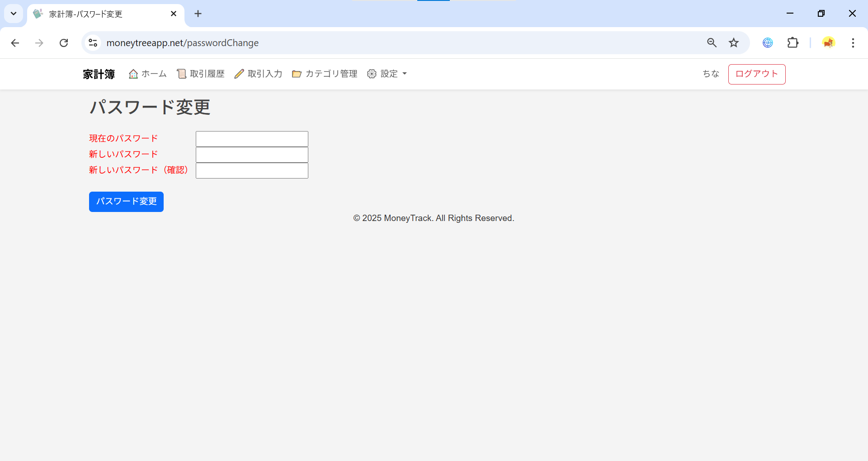Go to ホーム in the navbar
Screen dimensions: 868x461
pos(148,74)
